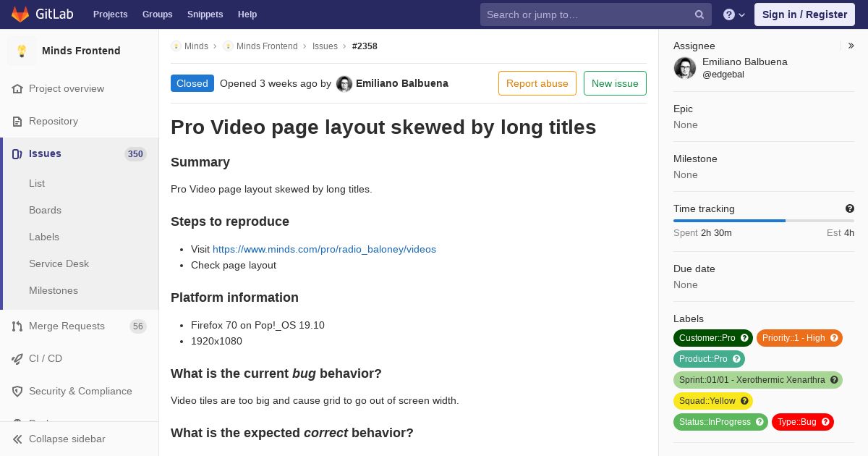Open Service Desk
Image resolution: width=868 pixels, height=456 pixels.
point(59,264)
